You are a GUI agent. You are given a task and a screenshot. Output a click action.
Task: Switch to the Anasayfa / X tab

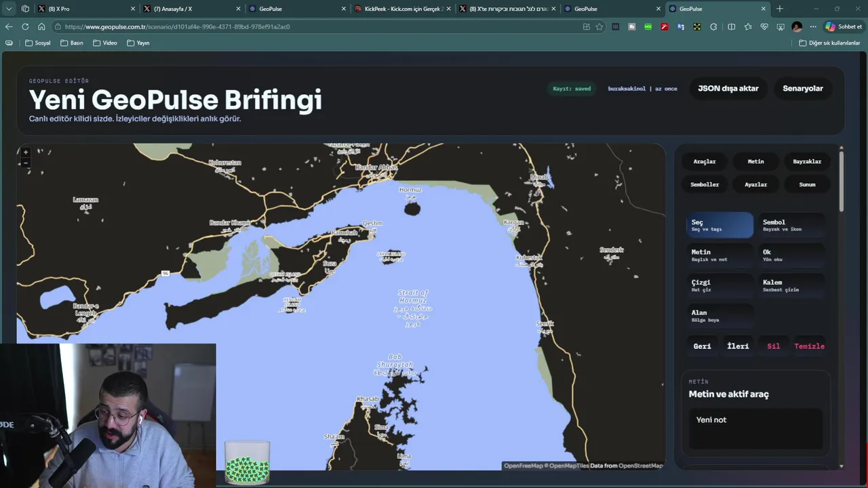coord(192,9)
